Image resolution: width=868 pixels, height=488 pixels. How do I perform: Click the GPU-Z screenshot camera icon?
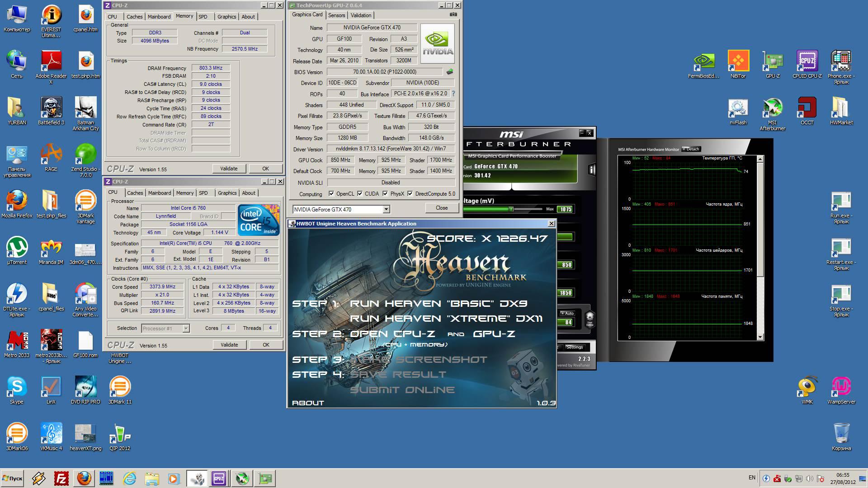point(453,14)
